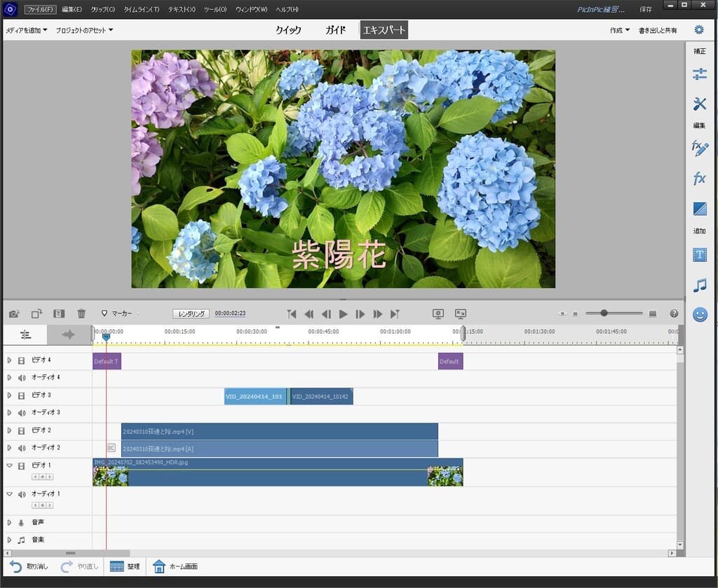Open the Titles and Text panel

coord(699,255)
